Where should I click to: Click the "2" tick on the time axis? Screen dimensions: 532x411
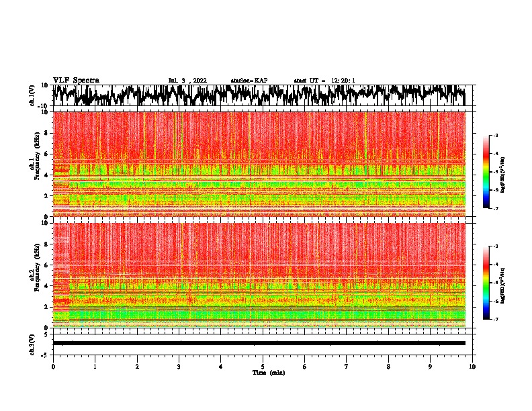pos(137,367)
